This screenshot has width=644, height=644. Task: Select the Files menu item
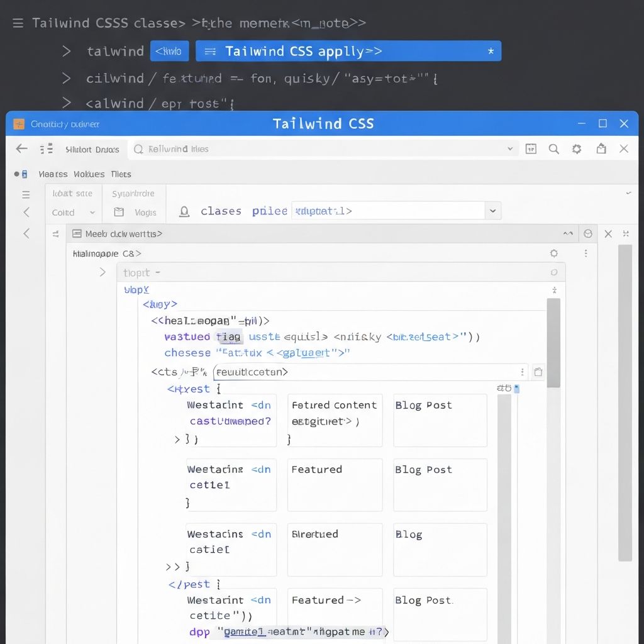click(121, 174)
